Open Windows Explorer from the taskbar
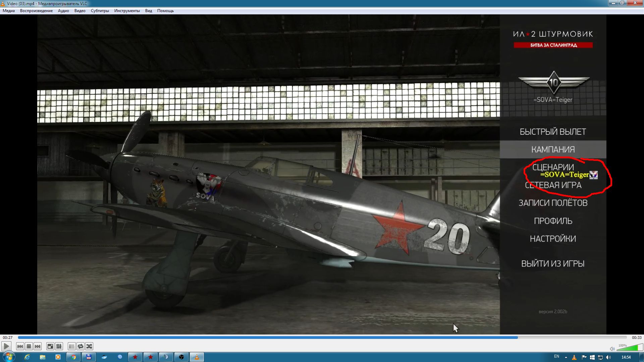This screenshot has width=644, height=362. (x=42, y=357)
